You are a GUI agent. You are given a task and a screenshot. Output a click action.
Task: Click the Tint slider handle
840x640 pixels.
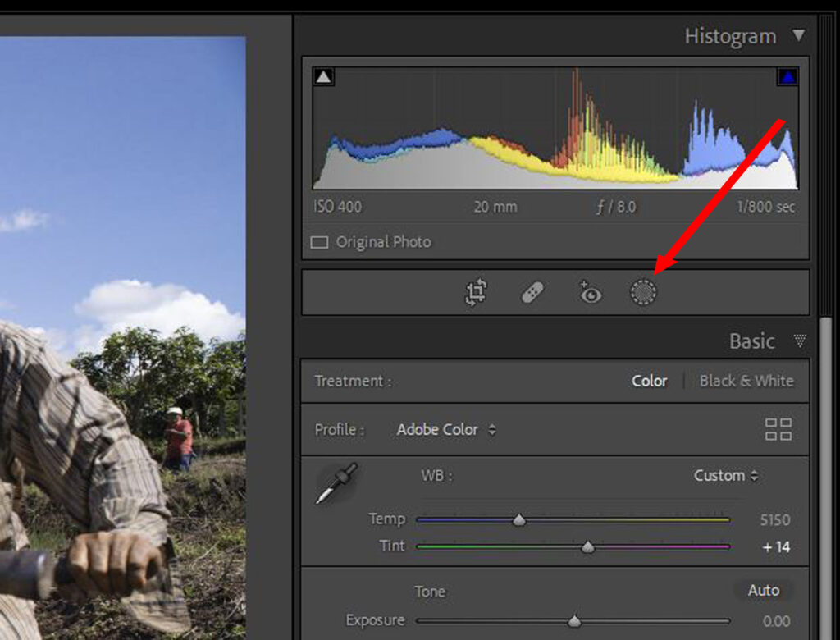click(x=587, y=547)
